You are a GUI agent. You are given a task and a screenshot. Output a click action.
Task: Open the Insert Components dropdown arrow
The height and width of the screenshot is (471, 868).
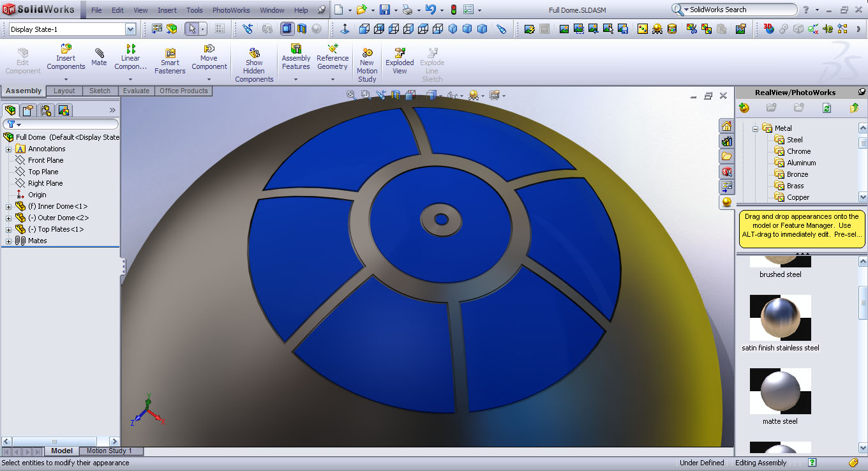pos(66,80)
